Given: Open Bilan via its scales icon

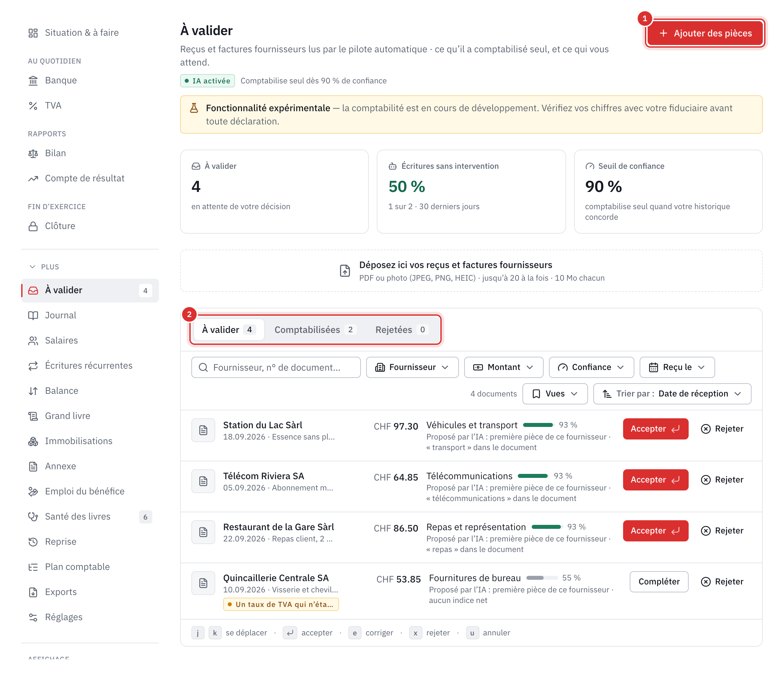Looking at the screenshot, I should (33, 153).
